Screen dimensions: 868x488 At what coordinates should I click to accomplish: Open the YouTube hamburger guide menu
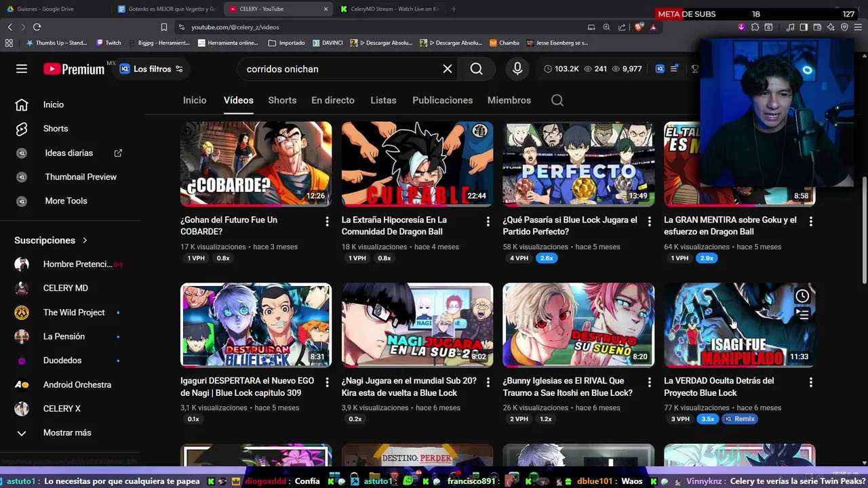(x=22, y=68)
